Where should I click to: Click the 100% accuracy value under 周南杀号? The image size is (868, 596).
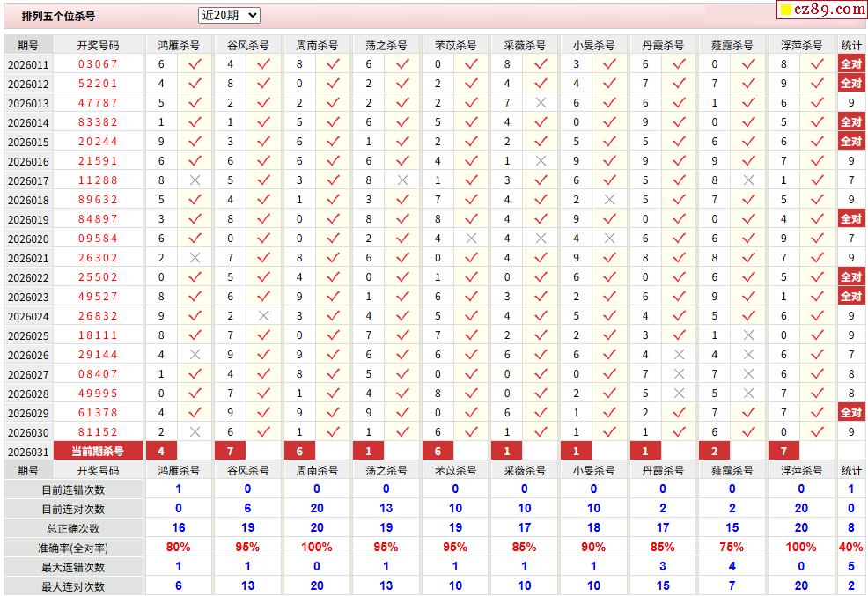(317, 548)
